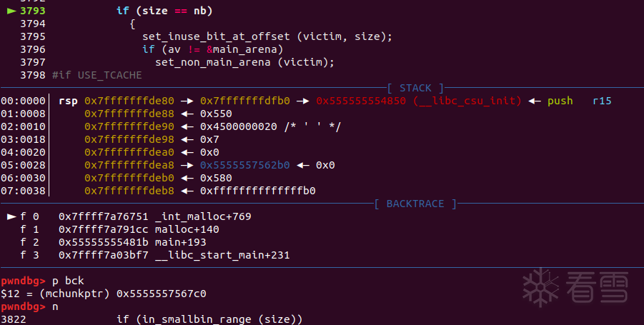Click the mchunkptr value 0x5555557567c0
The height and width of the screenshot is (325, 644).
162,294
